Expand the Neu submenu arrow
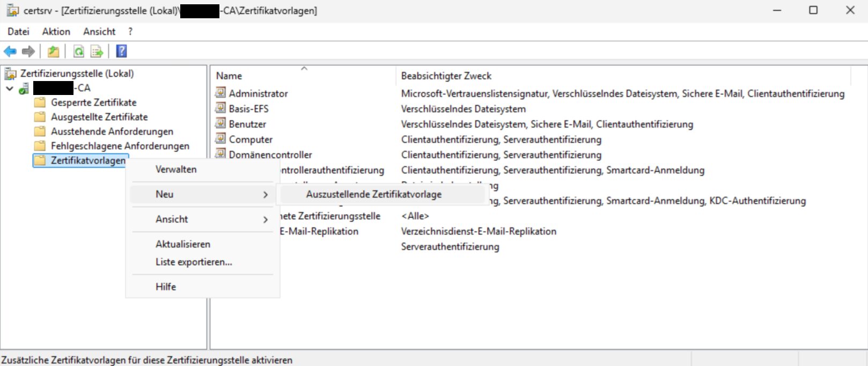Screen dimensions: 868x366 [x=265, y=194]
